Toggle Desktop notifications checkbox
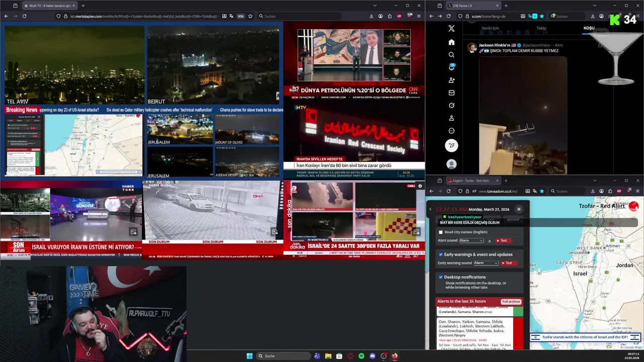The width and height of the screenshot is (644, 362). (x=441, y=277)
